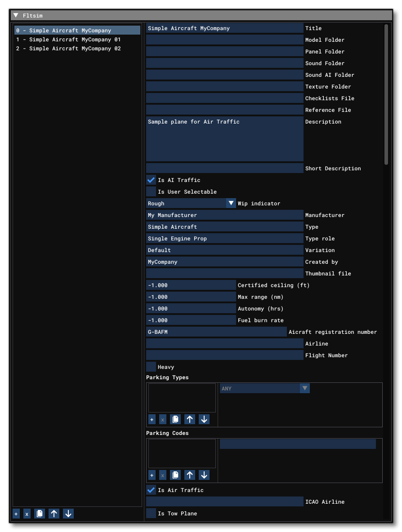Uncheck the Is Air Traffic option

pyautogui.click(x=151, y=490)
